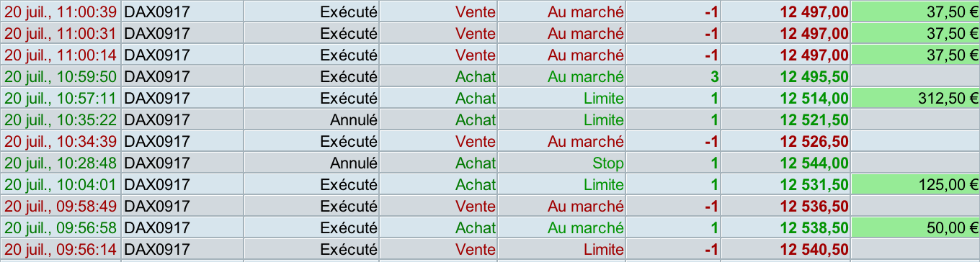
Task: Click price 12 540,50 cell
Action: [786, 249]
